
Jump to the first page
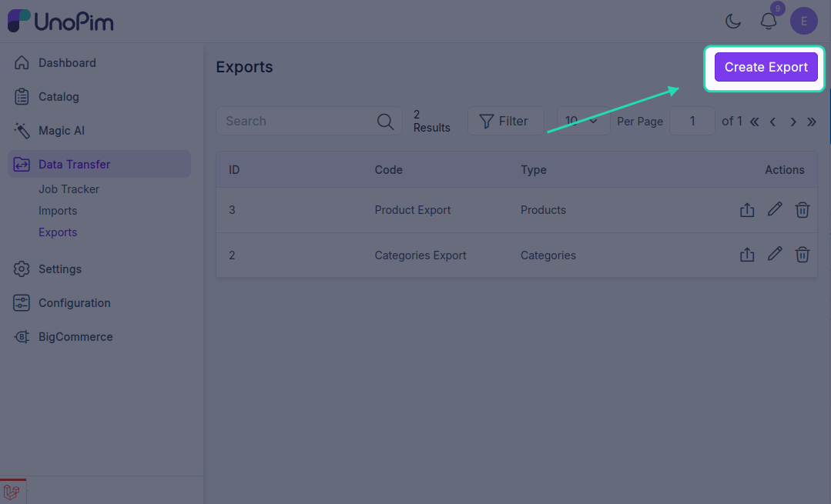(754, 122)
